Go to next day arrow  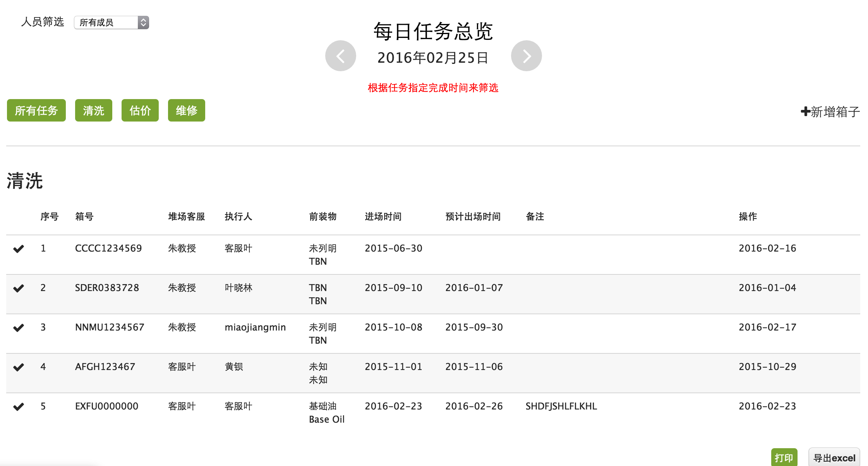tap(526, 56)
